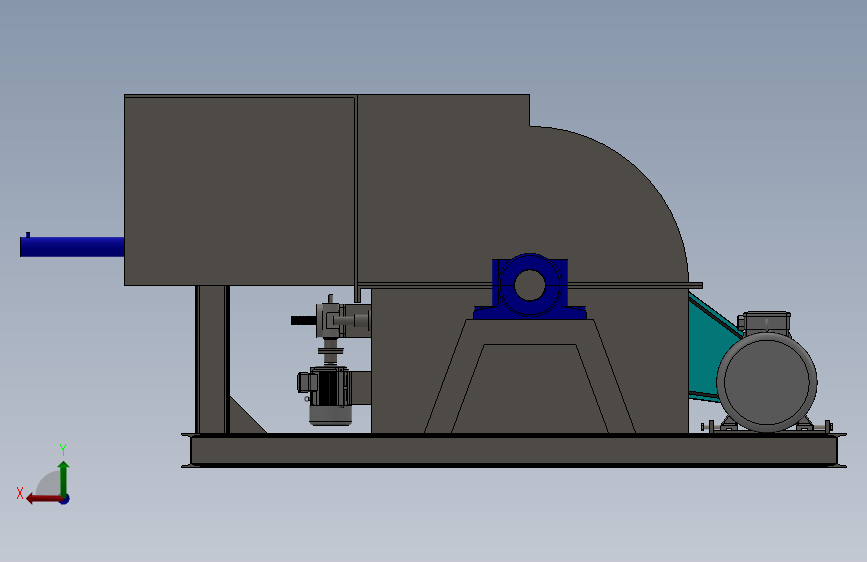Select the terminal box atop the large motor
867x562 pixels.
coord(766,322)
